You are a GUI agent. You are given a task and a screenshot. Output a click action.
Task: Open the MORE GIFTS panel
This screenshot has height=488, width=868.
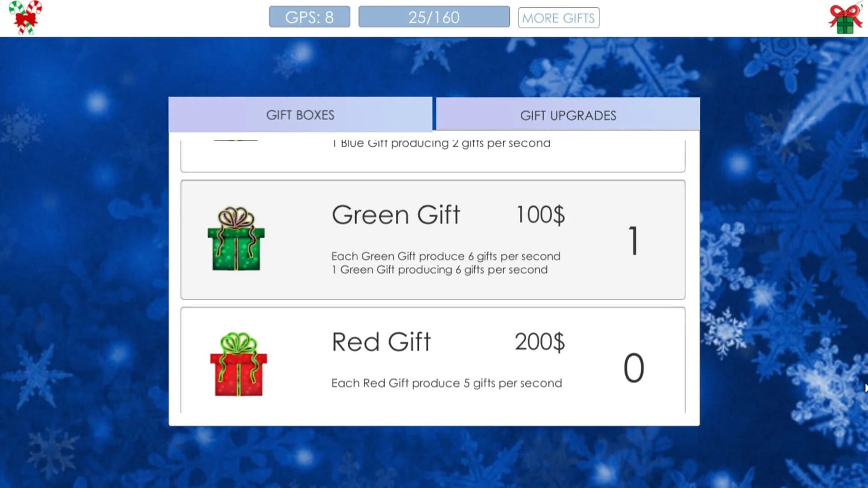click(558, 18)
